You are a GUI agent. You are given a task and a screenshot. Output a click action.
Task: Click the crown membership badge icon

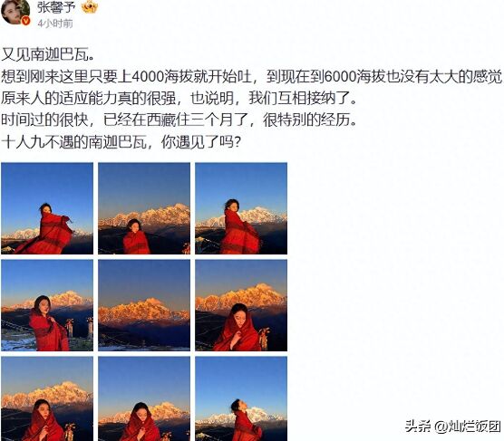(x=90, y=6)
